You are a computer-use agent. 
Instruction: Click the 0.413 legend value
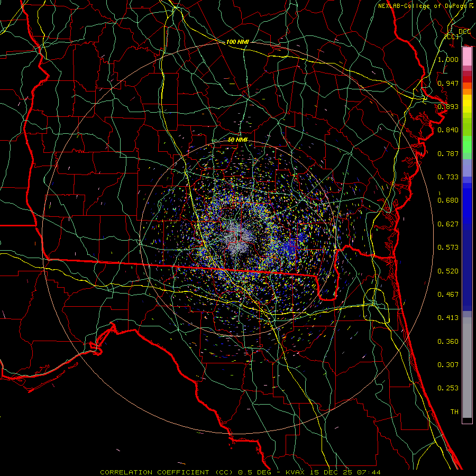(448, 318)
